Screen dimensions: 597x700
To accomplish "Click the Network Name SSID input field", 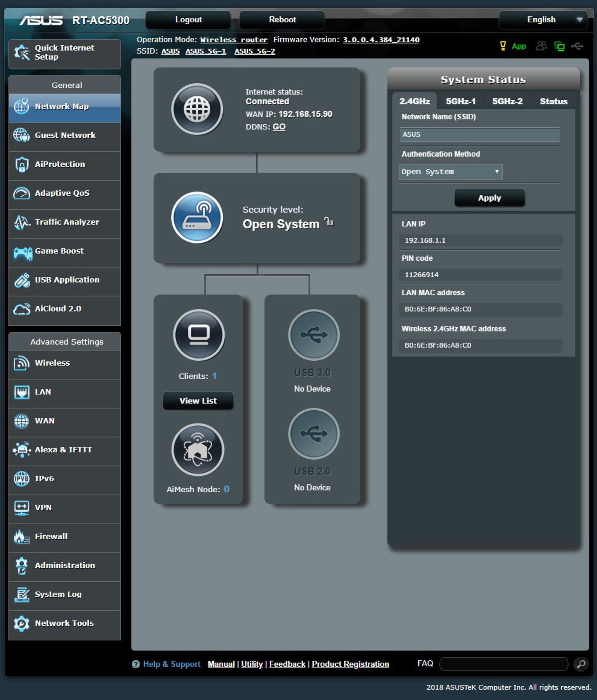I will tap(479, 134).
